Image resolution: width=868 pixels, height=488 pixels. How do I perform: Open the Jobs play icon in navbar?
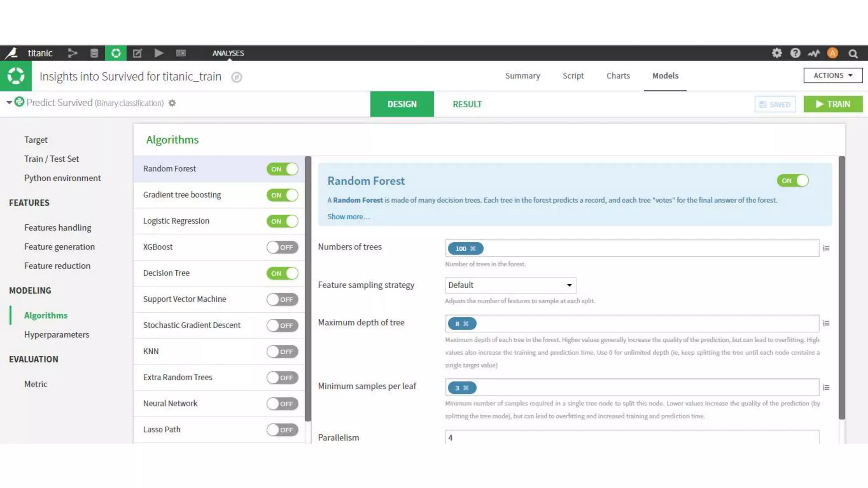159,53
